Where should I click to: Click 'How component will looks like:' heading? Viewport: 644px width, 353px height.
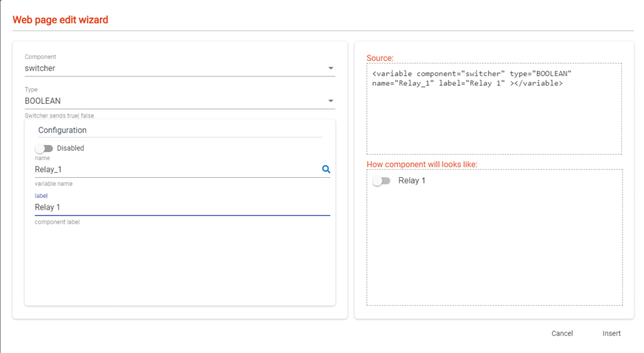422,165
